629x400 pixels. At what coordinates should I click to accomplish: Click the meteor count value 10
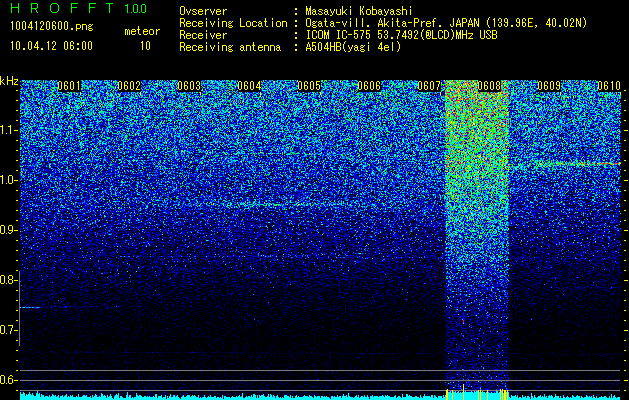[145, 46]
